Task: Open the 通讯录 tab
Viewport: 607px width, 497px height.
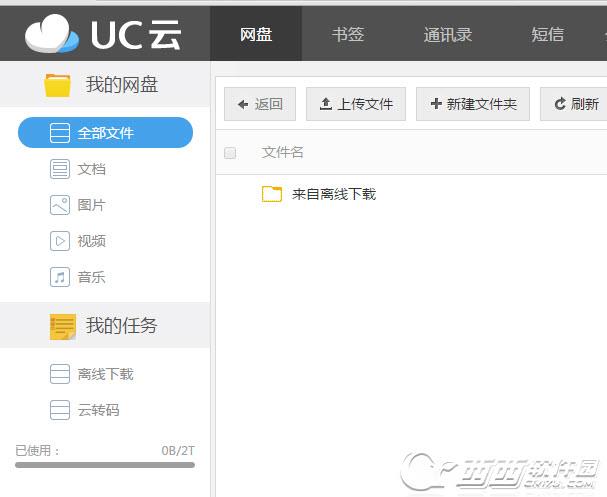Action: click(448, 34)
